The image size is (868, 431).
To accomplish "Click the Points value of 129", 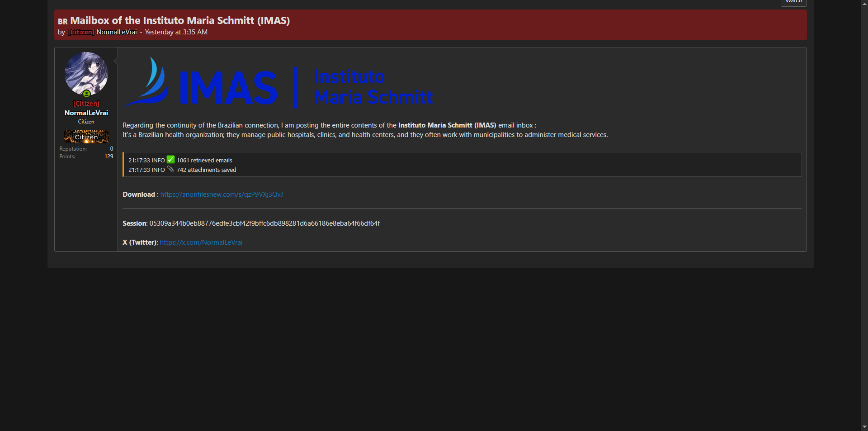I will pyautogui.click(x=108, y=156).
